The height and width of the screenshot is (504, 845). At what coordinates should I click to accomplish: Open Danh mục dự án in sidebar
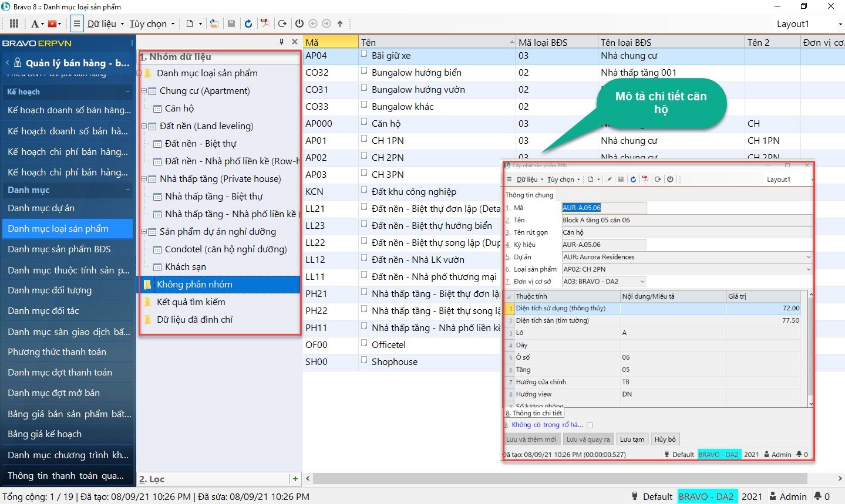[x=68, y=208]
